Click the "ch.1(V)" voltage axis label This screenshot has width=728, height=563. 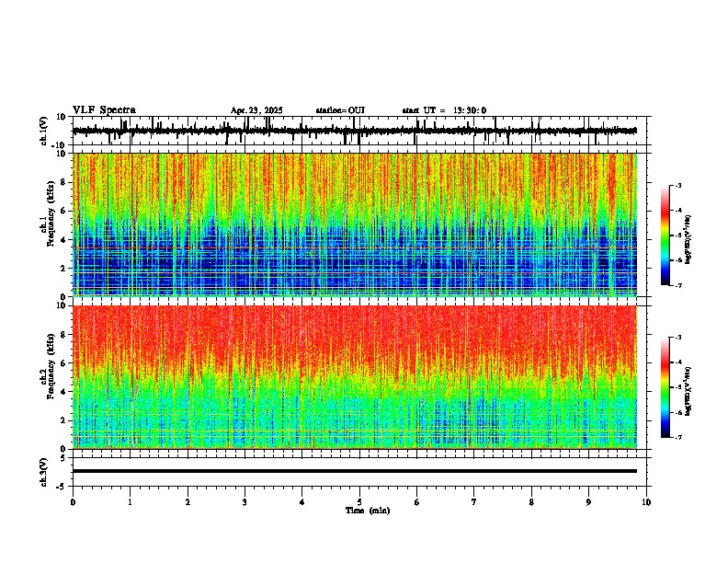click(44, 131)
